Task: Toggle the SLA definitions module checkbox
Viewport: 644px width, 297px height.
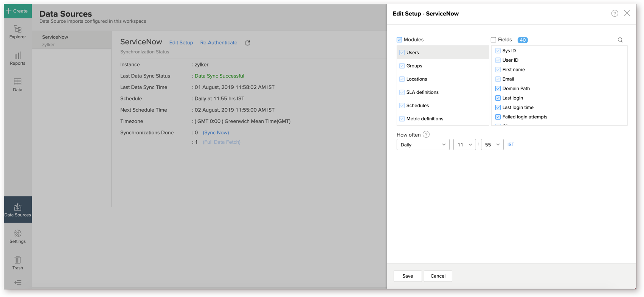Action: click(x=402, y=92)
